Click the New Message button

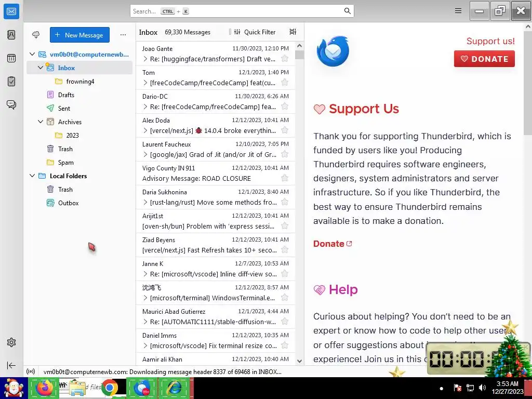79,35
